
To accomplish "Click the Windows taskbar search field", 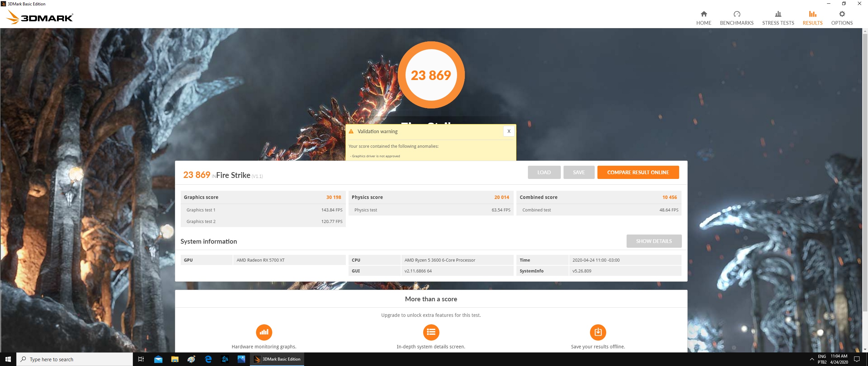I will tap(75, 359).
